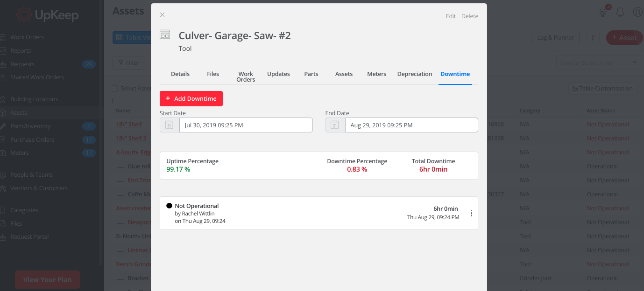The height and width of the screenshot is (291, 644).
Task: Switch to the Meters tab
Action: [377, 74]
